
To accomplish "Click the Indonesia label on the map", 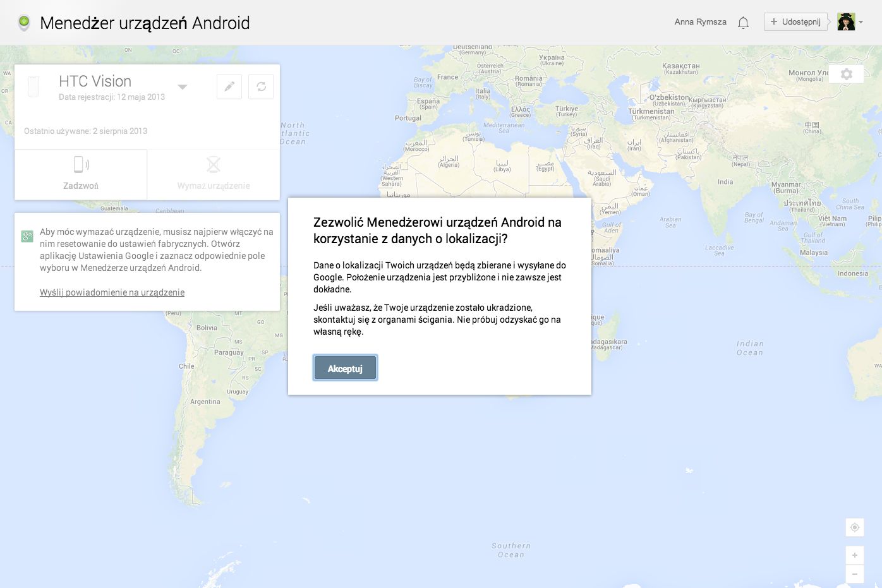I will (x=853, y=273).
